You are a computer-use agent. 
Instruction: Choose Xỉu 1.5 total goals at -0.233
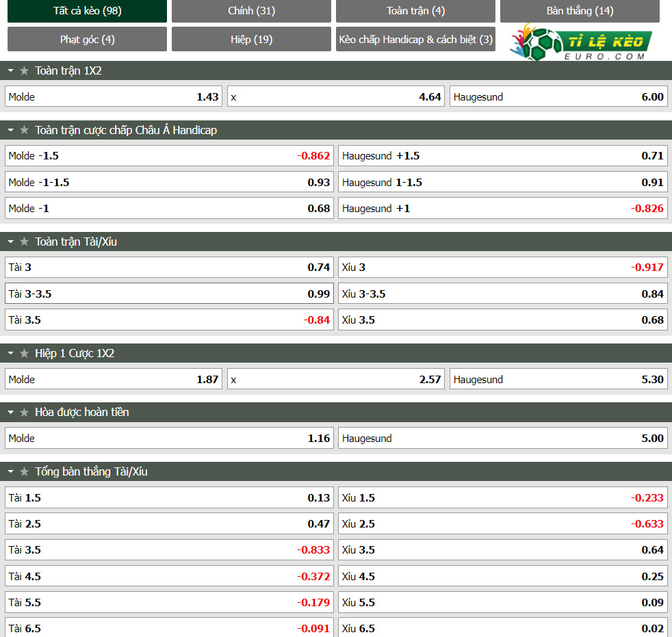(503, 498)
